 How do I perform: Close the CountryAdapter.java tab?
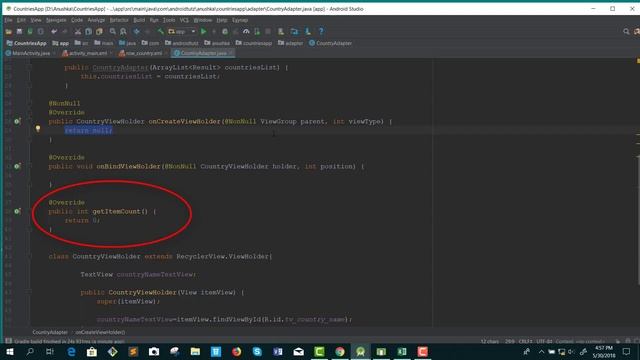pos(231,53)
